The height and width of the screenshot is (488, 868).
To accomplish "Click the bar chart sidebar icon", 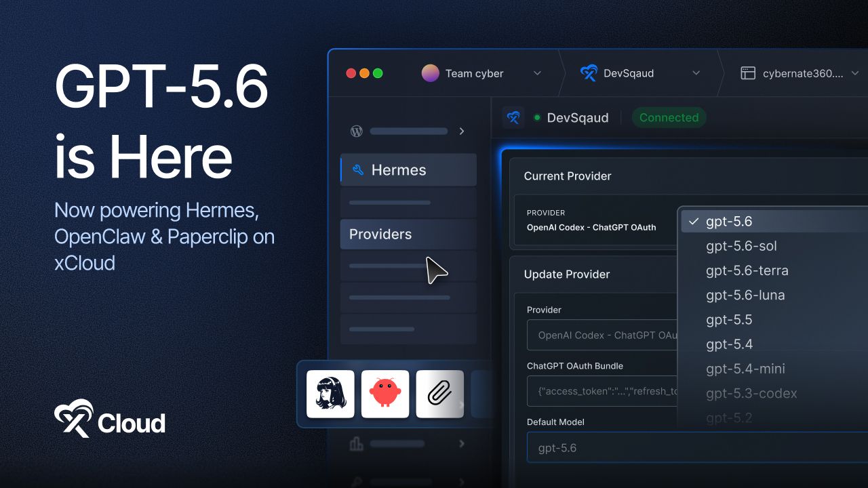I will coord(356,444).
